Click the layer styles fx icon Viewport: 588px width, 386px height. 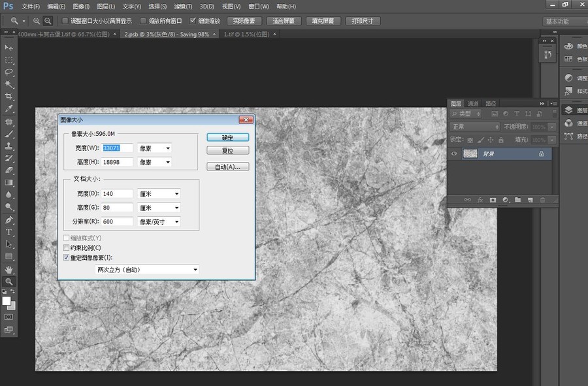click(x=480, y=200)
